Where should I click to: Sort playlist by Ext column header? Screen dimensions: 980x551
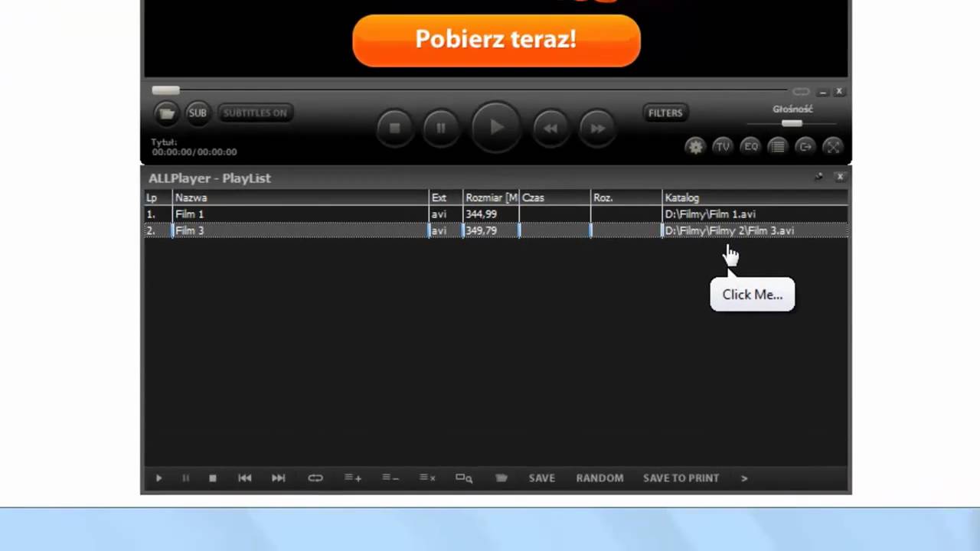[x=446, y=197]
